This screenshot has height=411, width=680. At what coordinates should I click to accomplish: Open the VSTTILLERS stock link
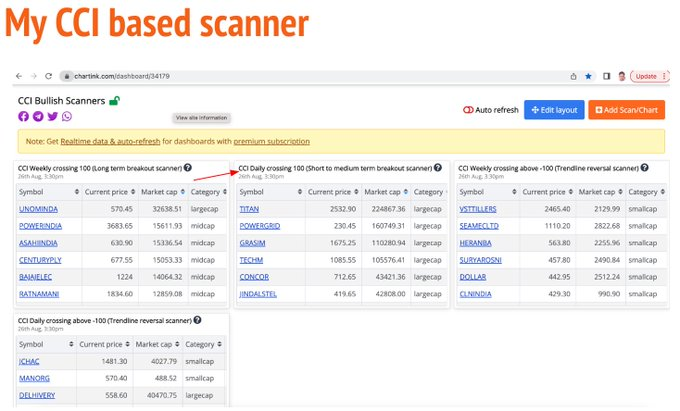[477, 209]
